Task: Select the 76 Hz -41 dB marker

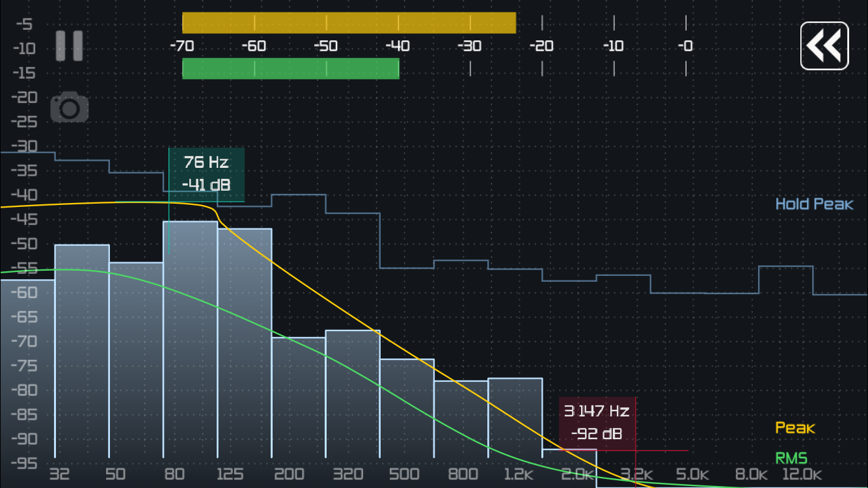Action: point(206,174)
